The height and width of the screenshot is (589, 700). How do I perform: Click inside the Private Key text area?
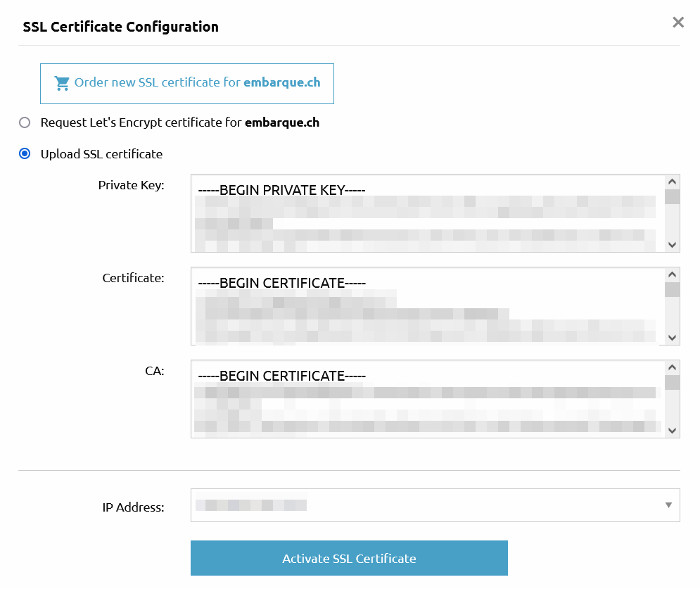point(428,213)
